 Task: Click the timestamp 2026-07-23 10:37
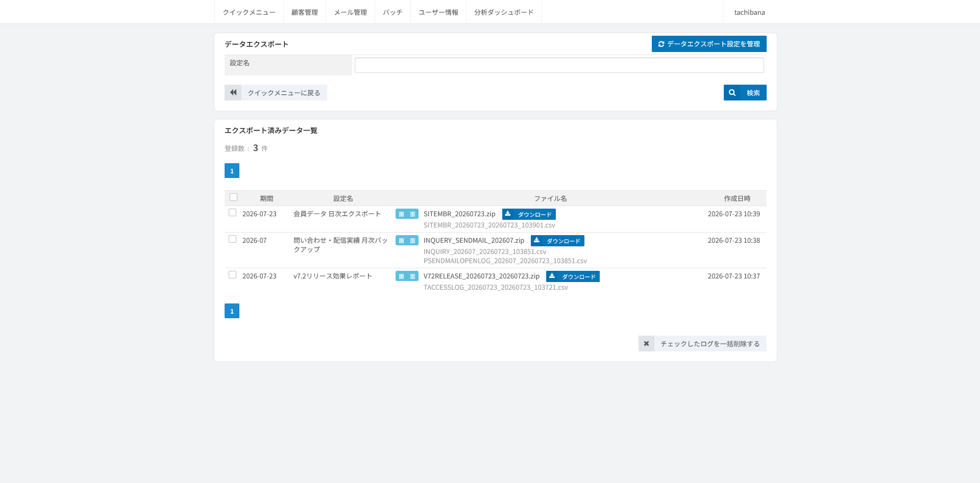tap(733, 276)
